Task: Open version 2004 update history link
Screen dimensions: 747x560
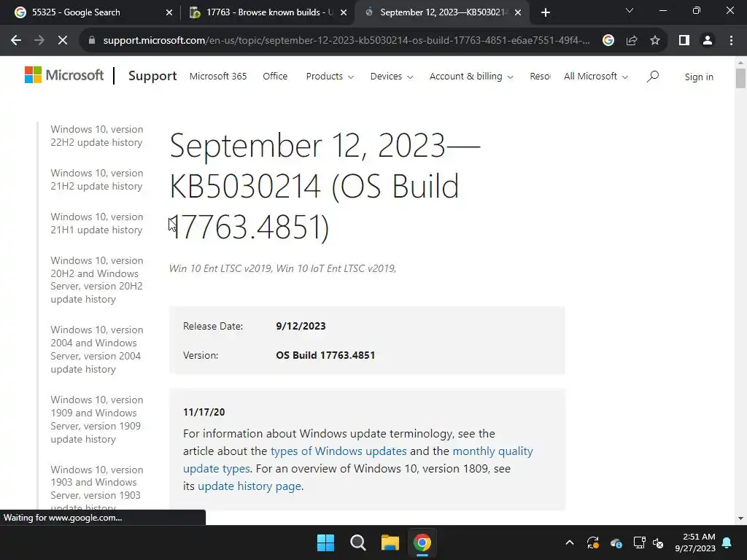Action: [96, 349]
